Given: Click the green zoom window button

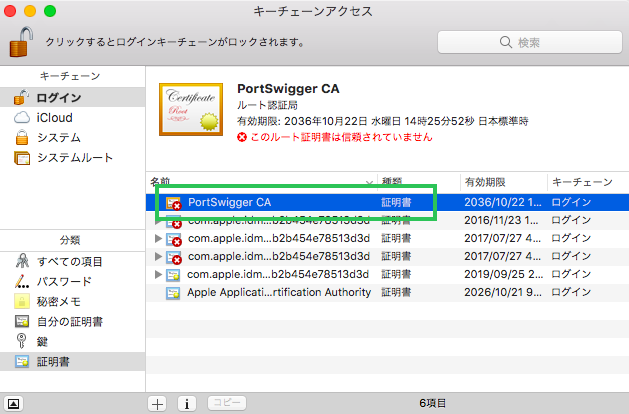Looking at the screenshot, I should [x=50, y=11].
